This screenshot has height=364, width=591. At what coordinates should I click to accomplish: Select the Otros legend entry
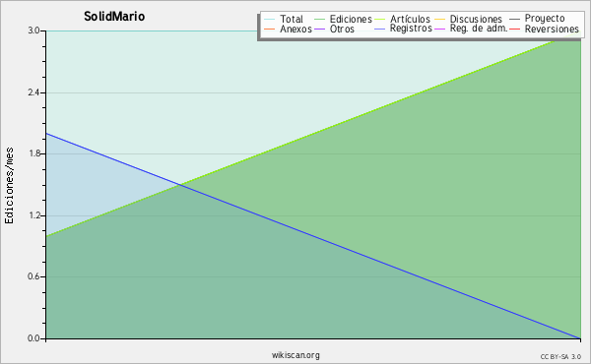click(x=334, y=29)
